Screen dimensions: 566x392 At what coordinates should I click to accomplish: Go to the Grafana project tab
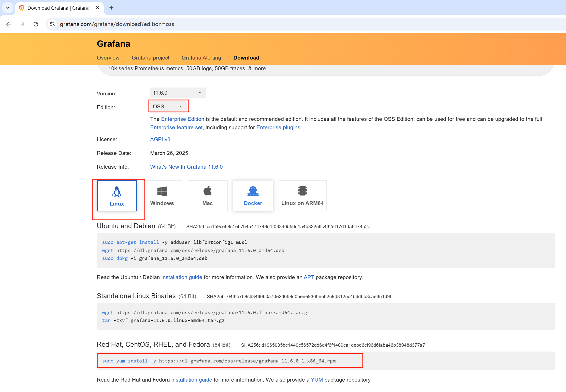pos(150,58)
